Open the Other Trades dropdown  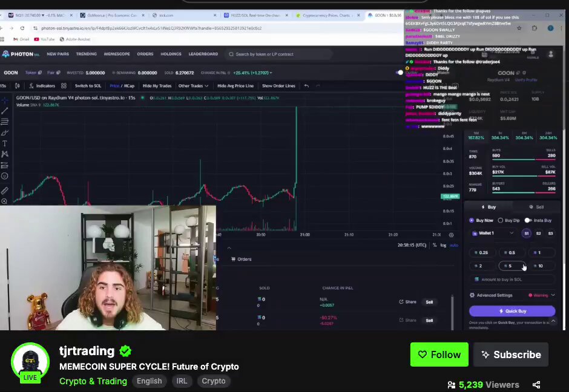(194, 86)
